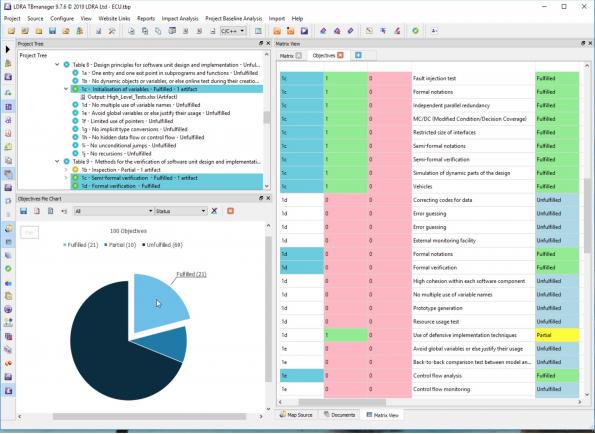Viewport: 595px width, 434px height.
Task: Click the Prototype generation row label
Action: [438, 308]
